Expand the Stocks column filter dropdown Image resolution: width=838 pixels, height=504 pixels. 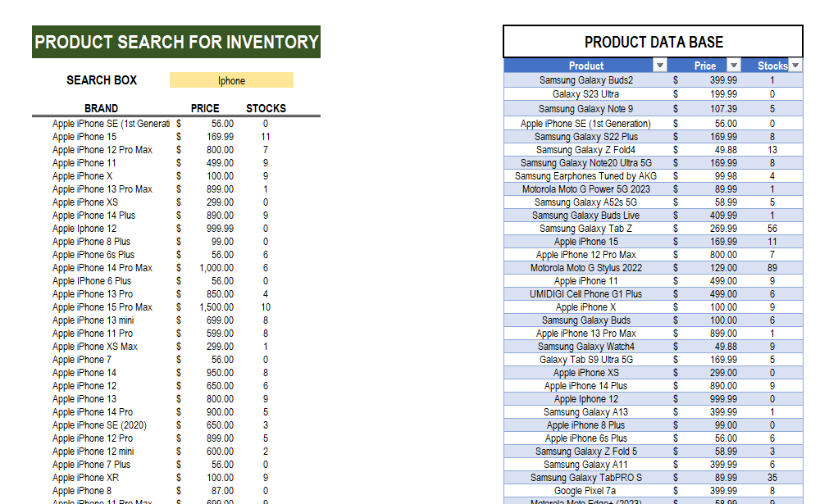[x=795, y=66]
